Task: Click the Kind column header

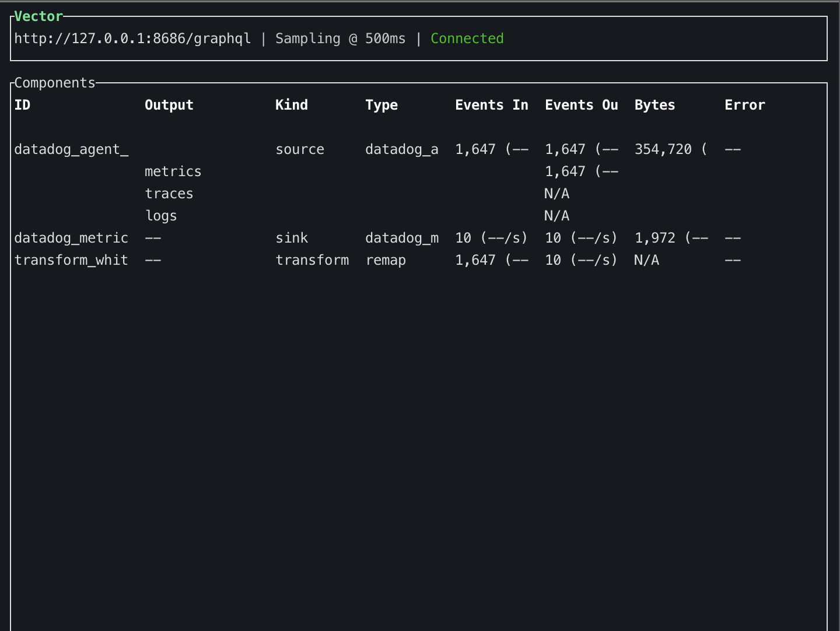Action: (x=292, y=105)
